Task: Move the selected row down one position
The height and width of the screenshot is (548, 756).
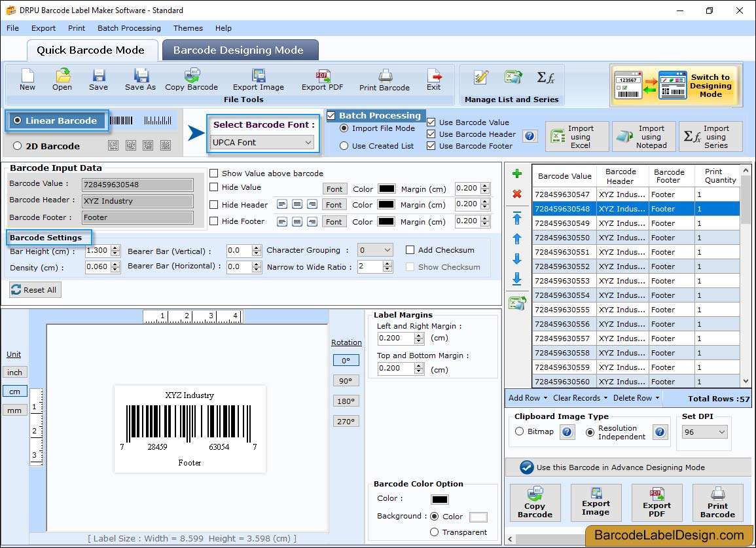Action: 517,259
